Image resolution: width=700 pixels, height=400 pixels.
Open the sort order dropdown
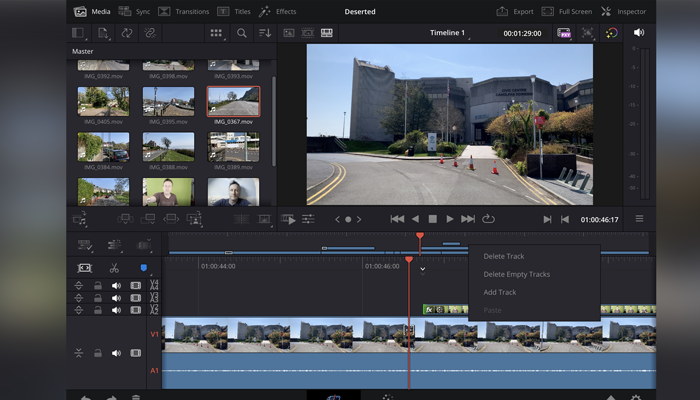(265, 33)
